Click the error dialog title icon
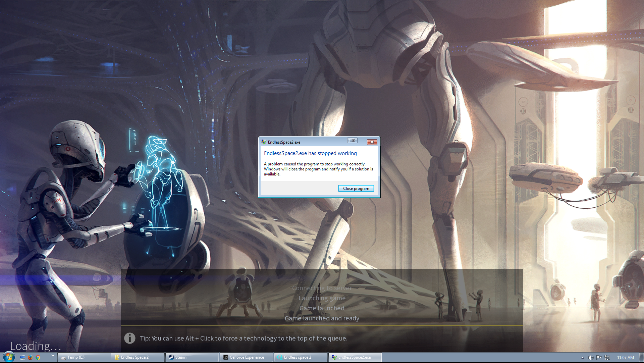The width and height of the screenshot is (644, 363). 264,142
